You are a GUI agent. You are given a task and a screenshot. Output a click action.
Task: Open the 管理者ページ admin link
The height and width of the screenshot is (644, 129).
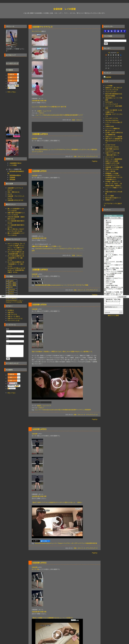pos(109,200)
